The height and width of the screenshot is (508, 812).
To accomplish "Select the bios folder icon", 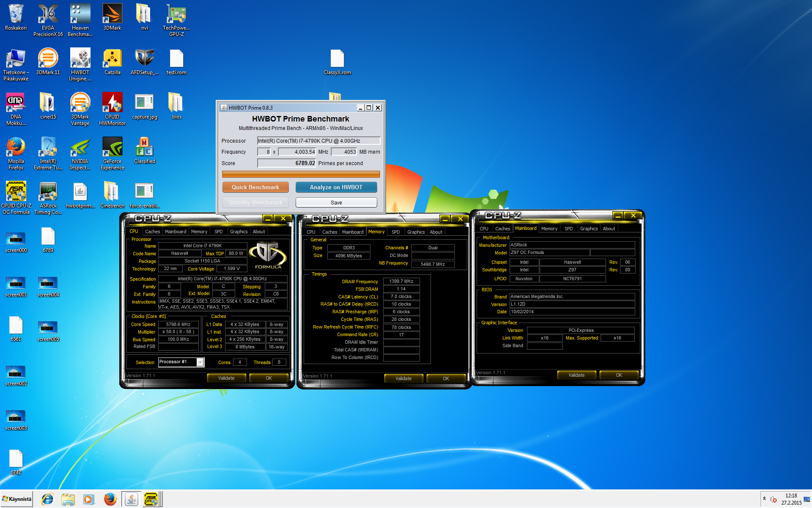I will click(176, 106).
